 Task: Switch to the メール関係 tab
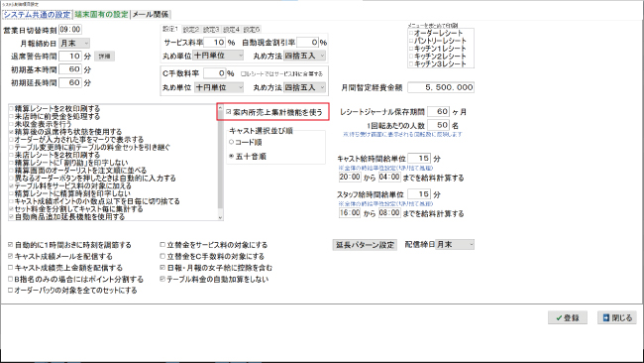(151, 15)
